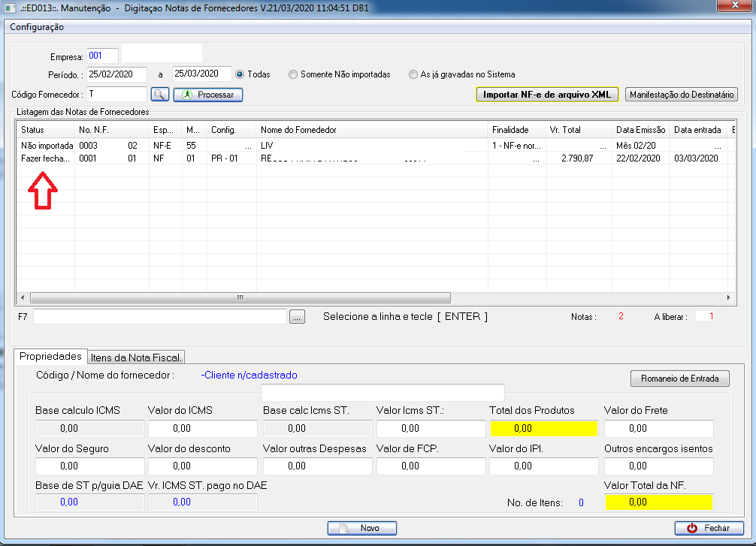Open the Propriedades tab
This screenshot has width=756, height=546.
click(50, 356)
